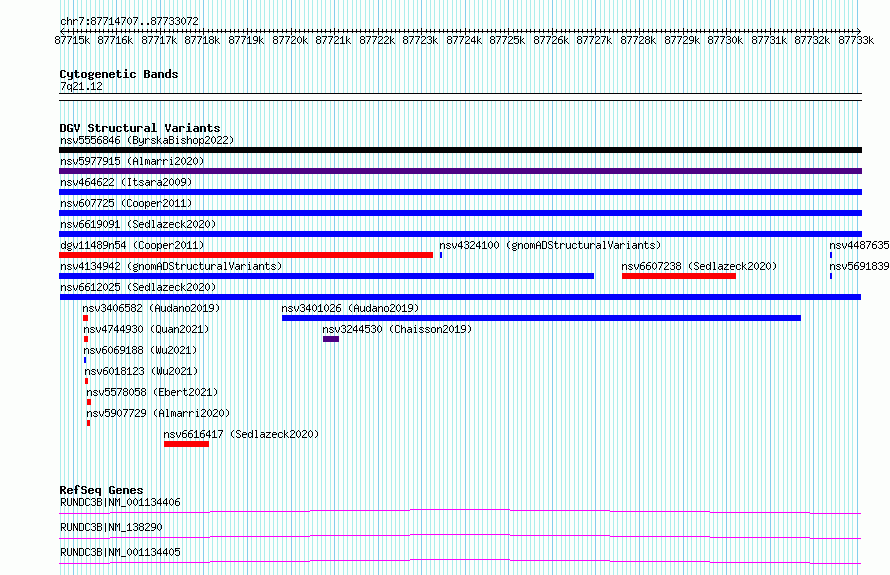
Task: Click the chr7:87714707..87733072 coordinate text
Action: click(x=129, y=21)
